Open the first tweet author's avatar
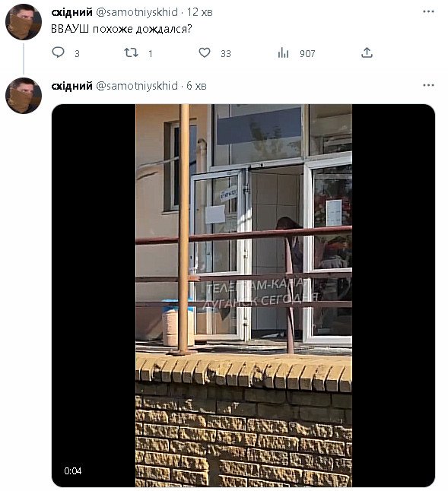448x491 pixels. (x=24, y=22)
